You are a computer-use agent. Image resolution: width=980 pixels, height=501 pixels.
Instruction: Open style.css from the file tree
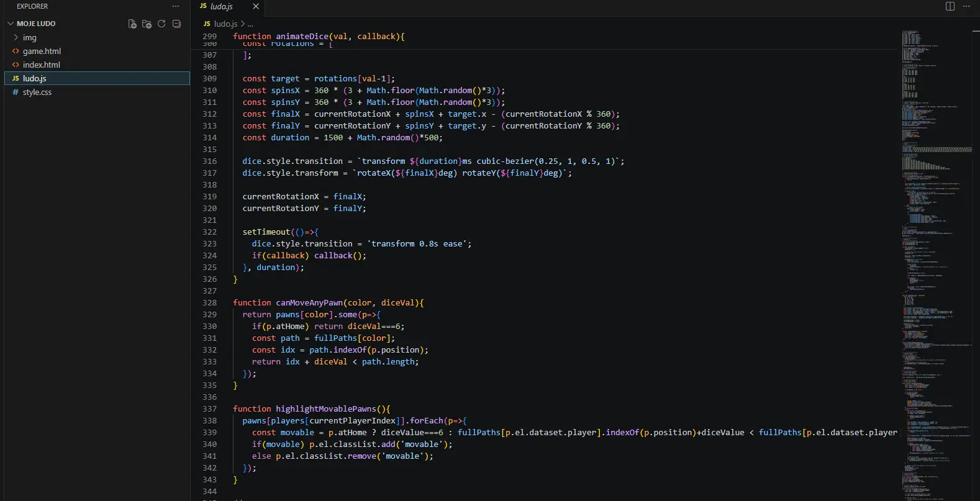click(37, 93)
